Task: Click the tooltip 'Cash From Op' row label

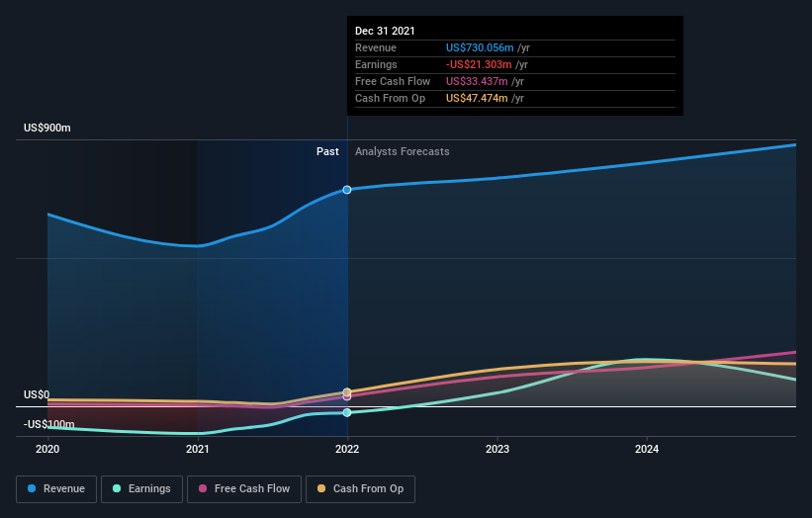Action: 390,98
